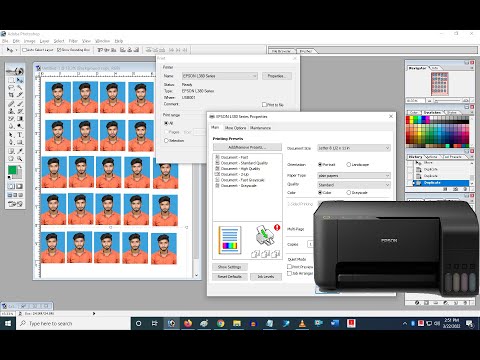The height and width of the screenshot is (360, 480).
Task: Click the Reset Defaults button
Action: coord(230,277)
